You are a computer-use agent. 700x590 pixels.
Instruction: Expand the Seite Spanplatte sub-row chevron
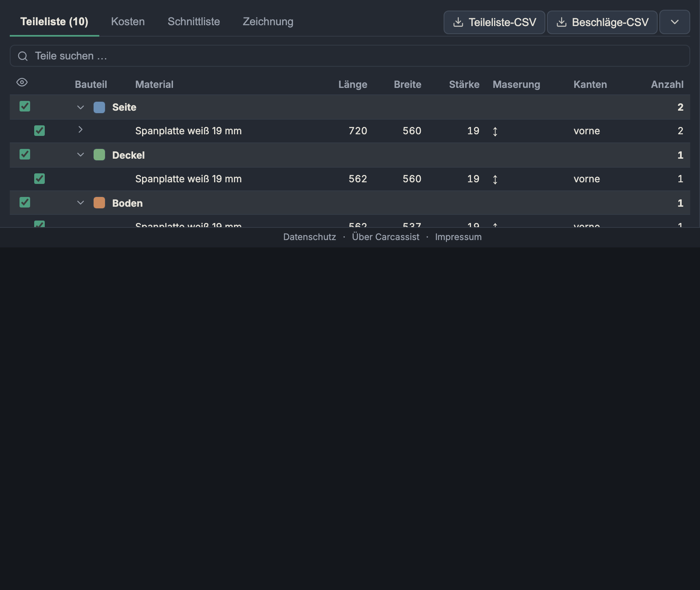pos(81,129)
